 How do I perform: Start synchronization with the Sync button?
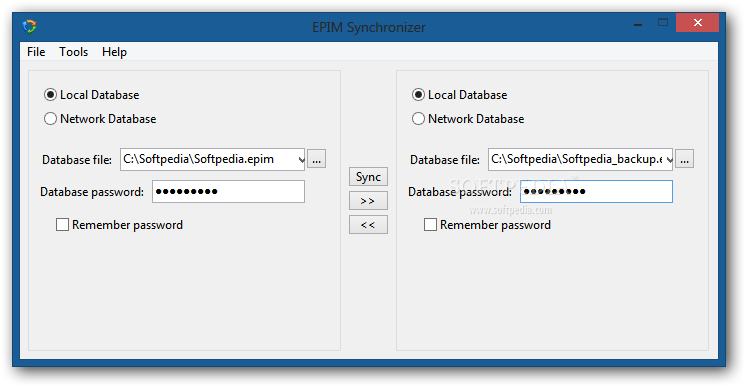tap(368, 177)
